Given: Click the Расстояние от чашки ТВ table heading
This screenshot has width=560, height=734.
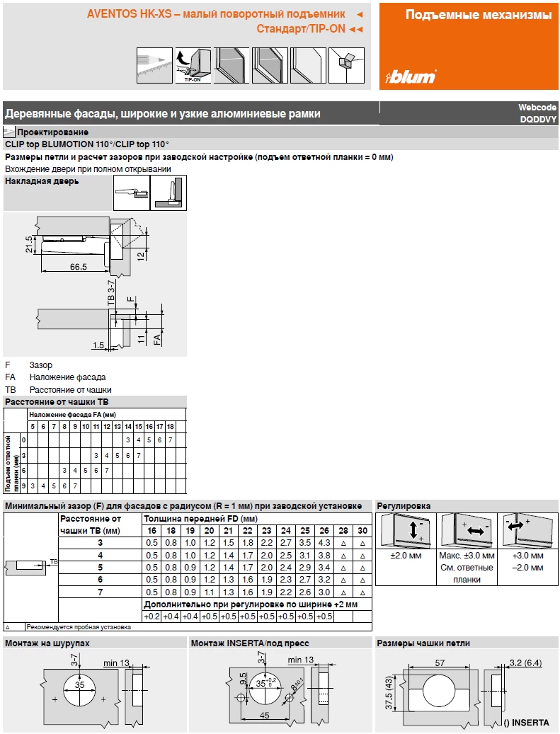Looking at the screenshot, I should [57, 402].
